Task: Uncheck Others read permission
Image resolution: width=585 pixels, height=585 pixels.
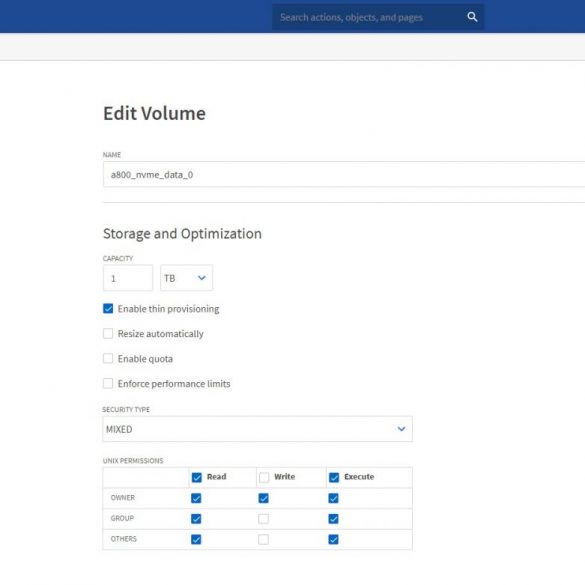Action: coord(196,539)
